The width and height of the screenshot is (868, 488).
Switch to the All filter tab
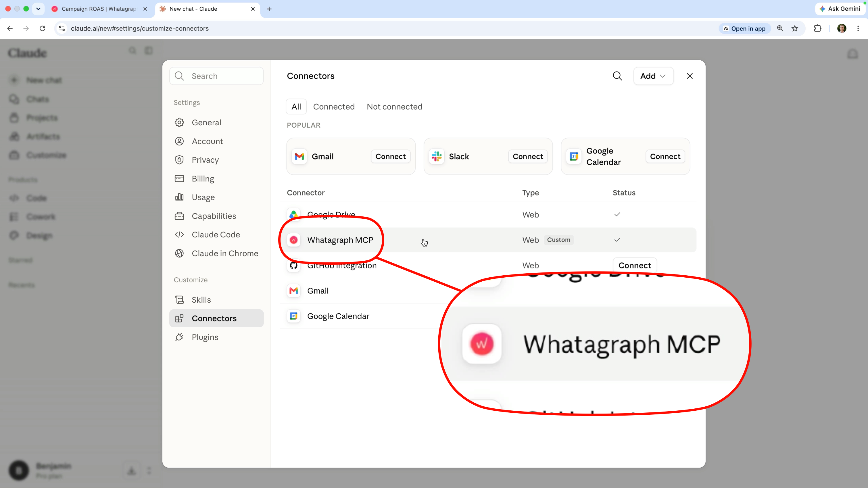296,107
